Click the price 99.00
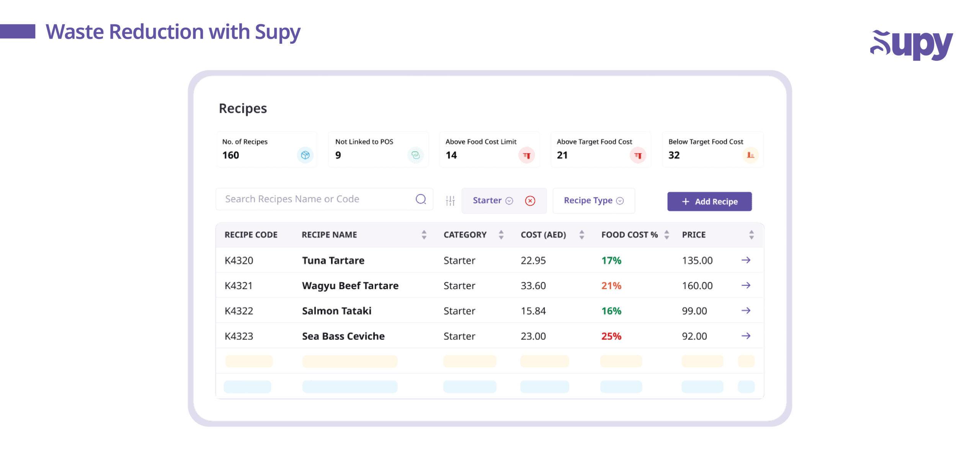 tap(694, 311)
